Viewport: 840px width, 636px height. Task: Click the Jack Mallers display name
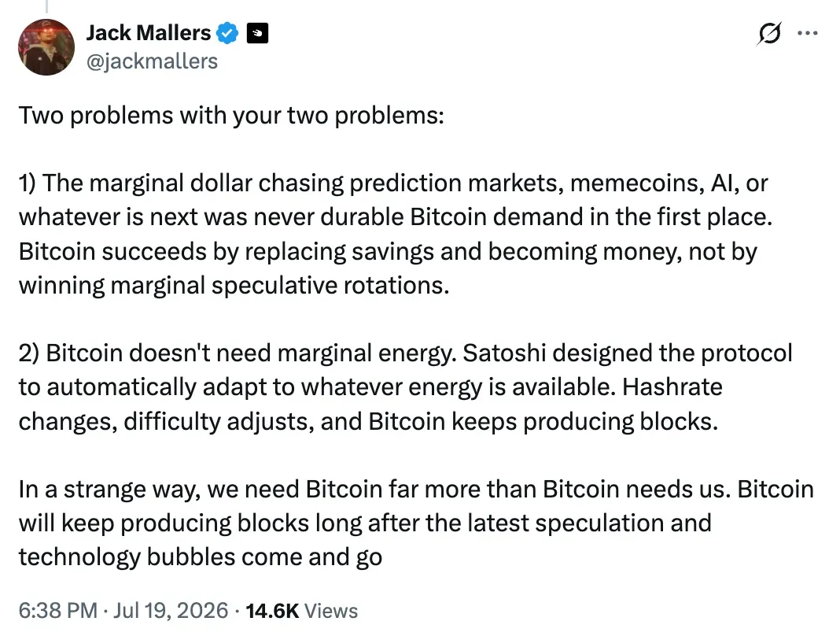point(149,33)
